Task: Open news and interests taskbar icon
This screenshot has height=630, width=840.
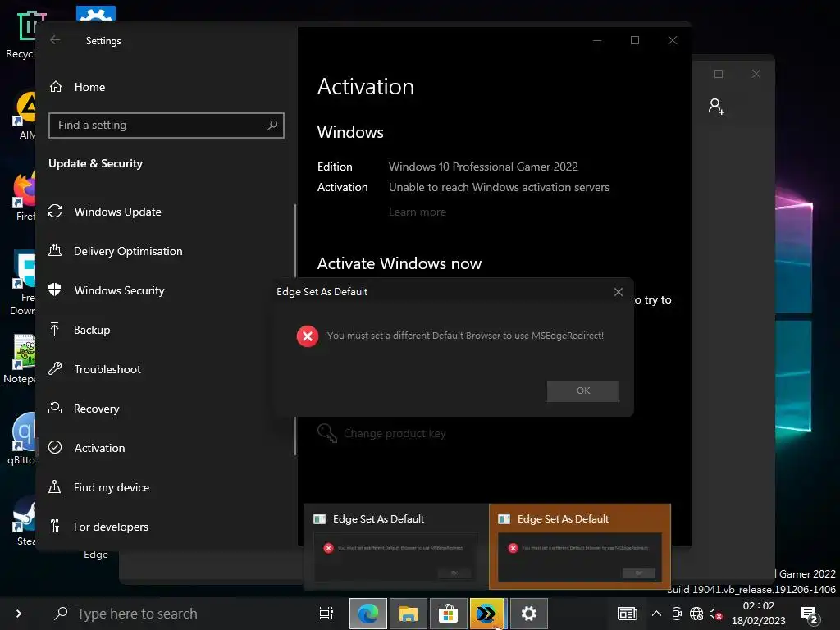Action: point(628,614)
